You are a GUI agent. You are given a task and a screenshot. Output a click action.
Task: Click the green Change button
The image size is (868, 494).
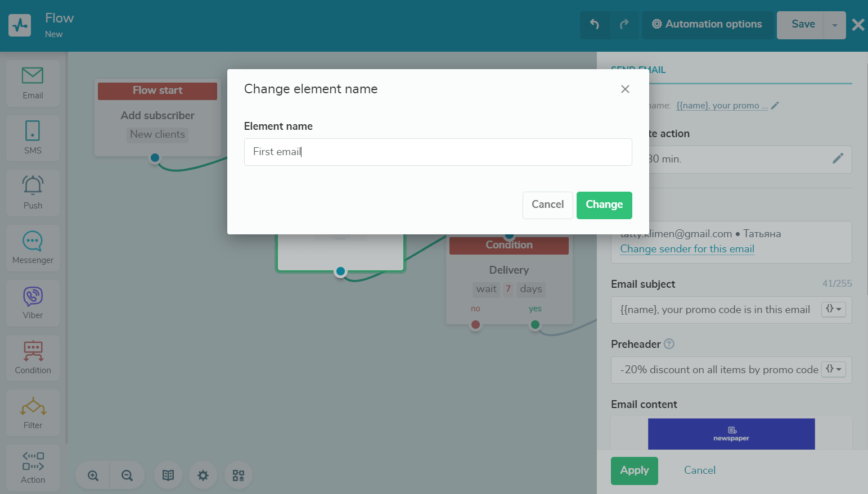click(x=604, y=205)
